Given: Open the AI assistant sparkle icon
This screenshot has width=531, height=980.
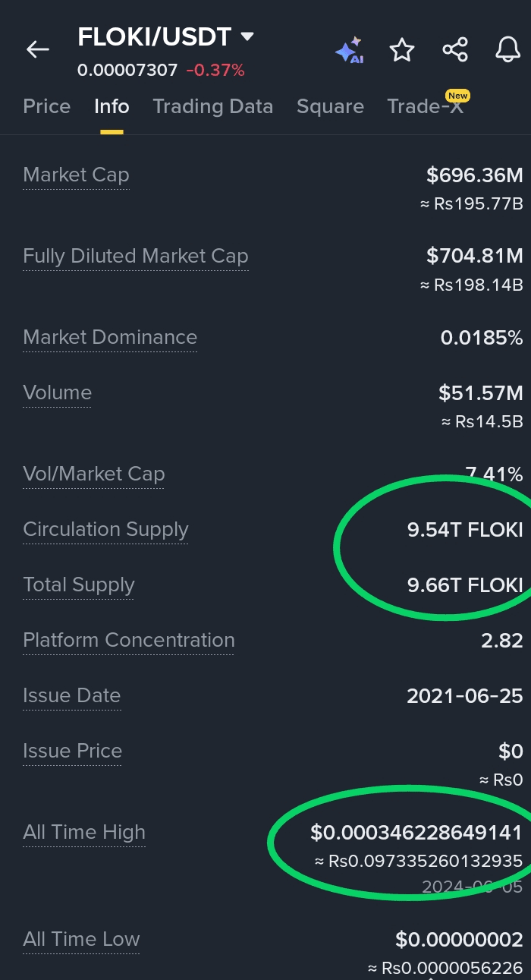Looking at the screenshot, I should [349, 51].
